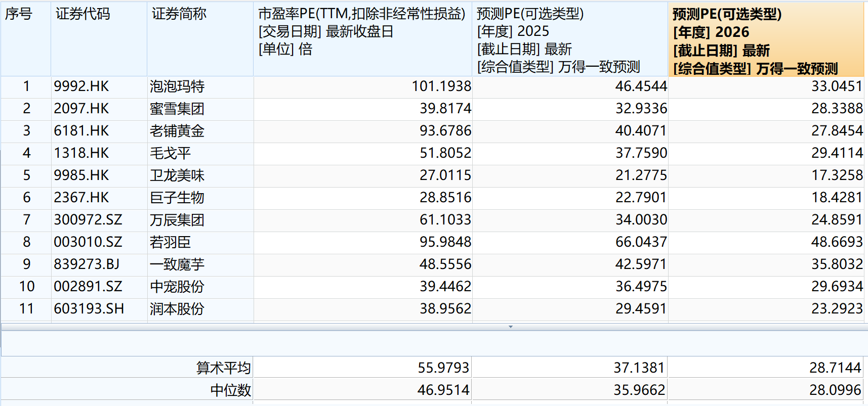Viewport: 868px width, 406px height.
Task: Click the 46.4544 cell
Action: (x=641, y=86)
